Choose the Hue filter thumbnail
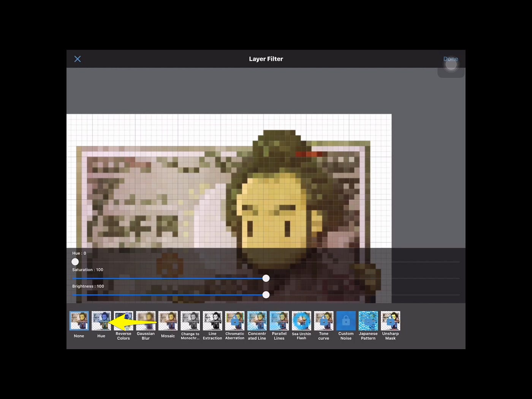Image resolution: width=532 pixels, height=399 pixels. click(x=101, y=321)
